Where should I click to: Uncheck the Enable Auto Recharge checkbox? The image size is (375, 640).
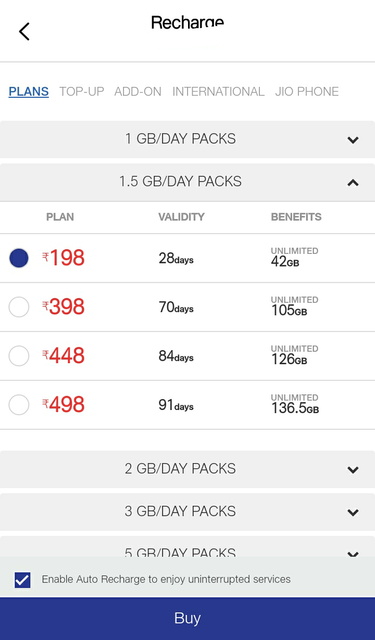point(22,580)
